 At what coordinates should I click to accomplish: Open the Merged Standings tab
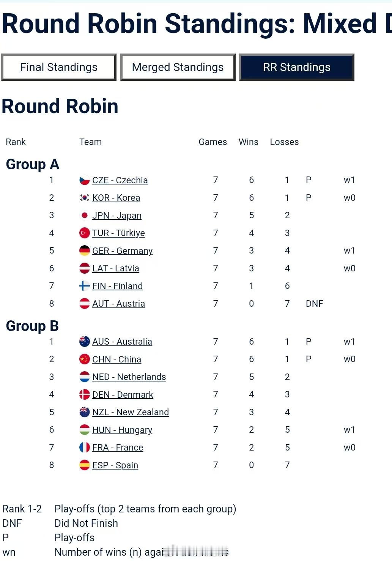pos(178,67)
